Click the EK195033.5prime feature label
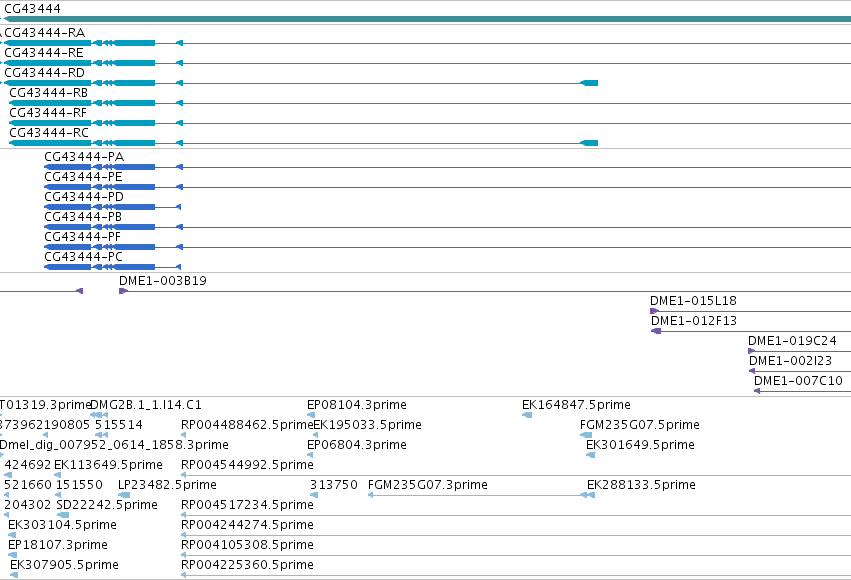851x580 pixels. (367, 425)
